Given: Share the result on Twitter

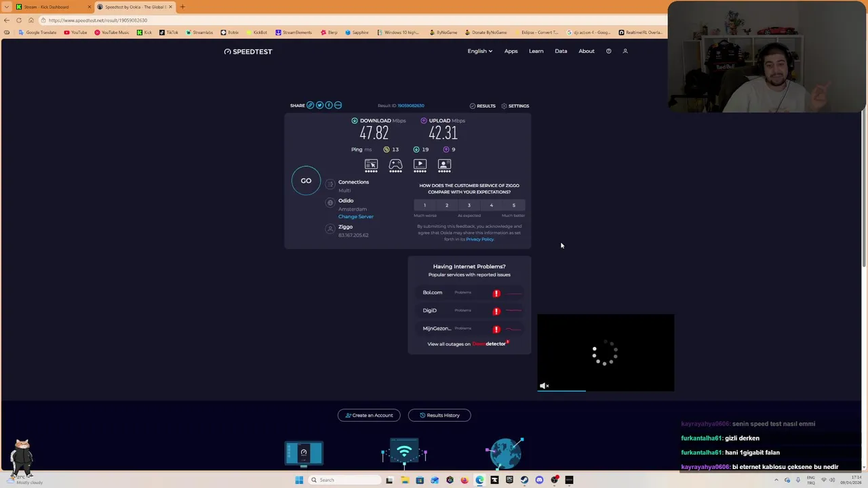Looking at the screenshot, I should pyautogui.click(x=319, y=105).
